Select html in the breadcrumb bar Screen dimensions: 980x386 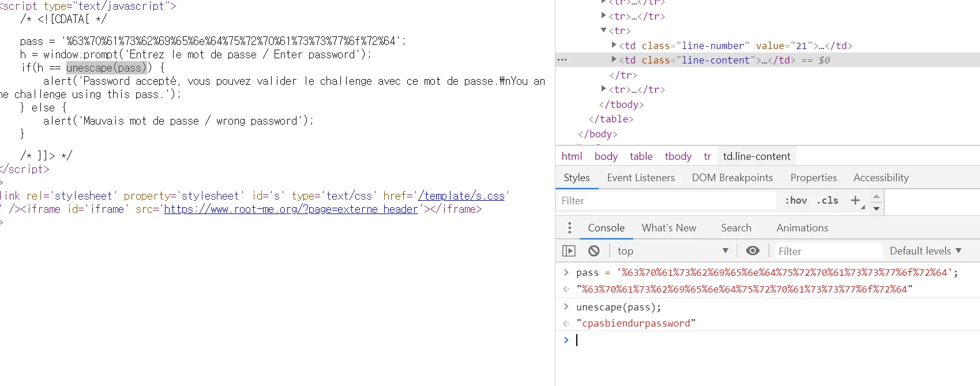click(x=572, y=156)
